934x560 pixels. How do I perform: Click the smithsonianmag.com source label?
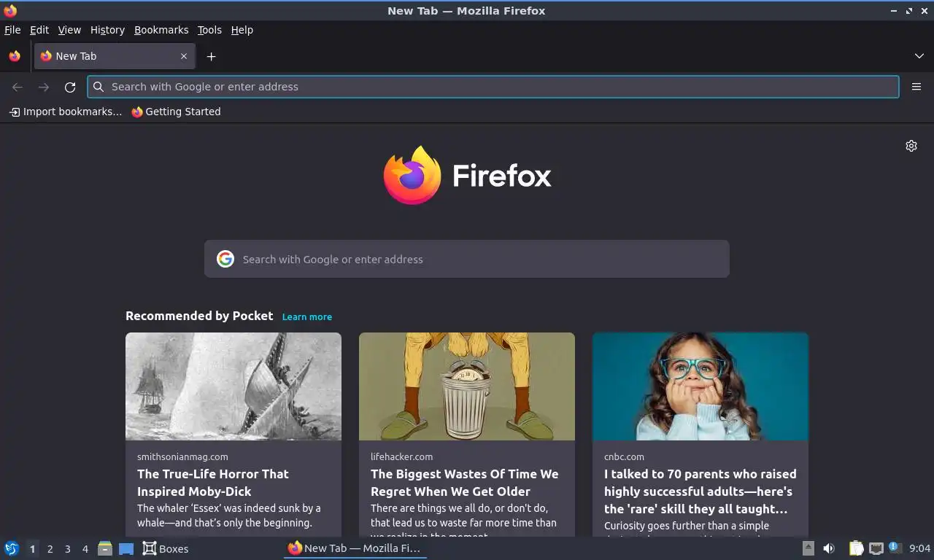(182, 456)
